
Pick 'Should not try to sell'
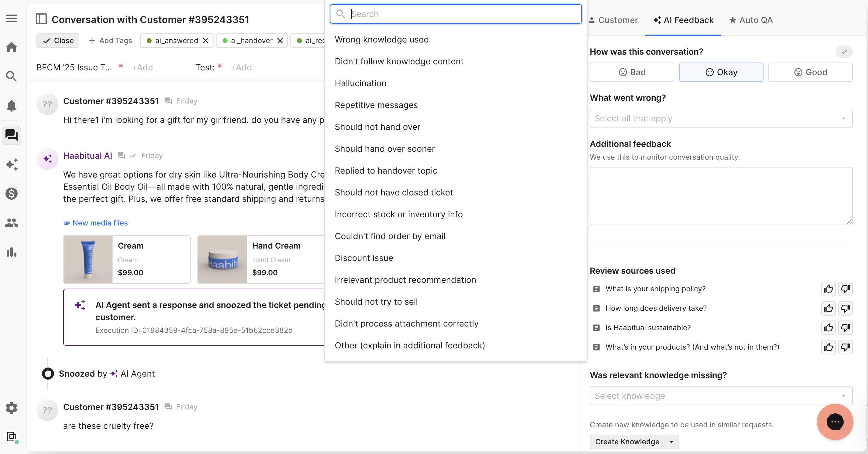pos(456,302)
